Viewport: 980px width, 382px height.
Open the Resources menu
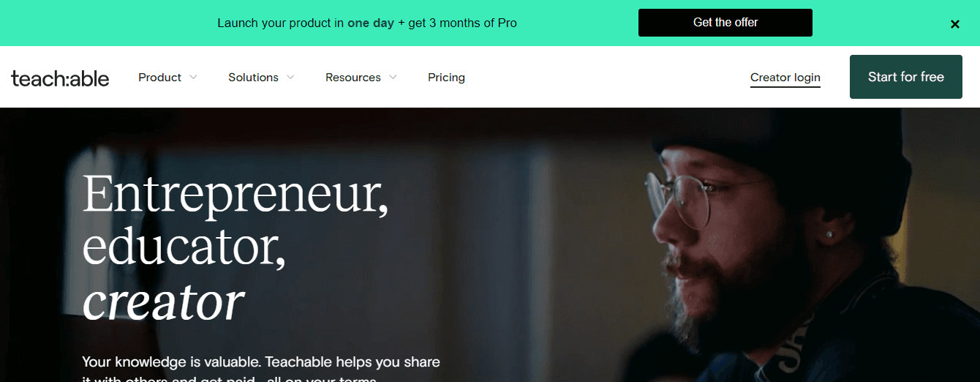[353, 78]
